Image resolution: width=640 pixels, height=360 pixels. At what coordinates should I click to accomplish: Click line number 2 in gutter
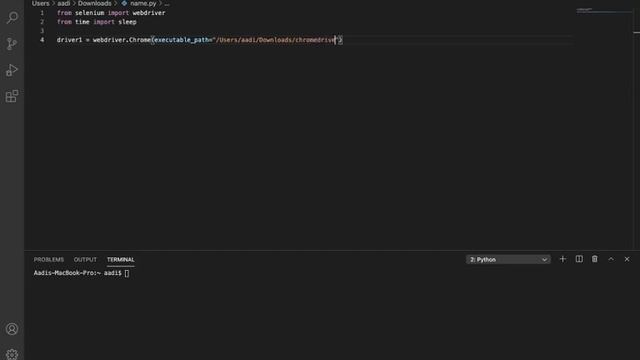point(42,22)
